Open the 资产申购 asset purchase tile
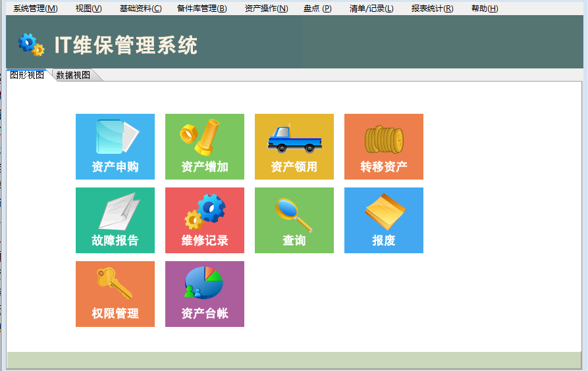588x371 pixels. point(115,147)
